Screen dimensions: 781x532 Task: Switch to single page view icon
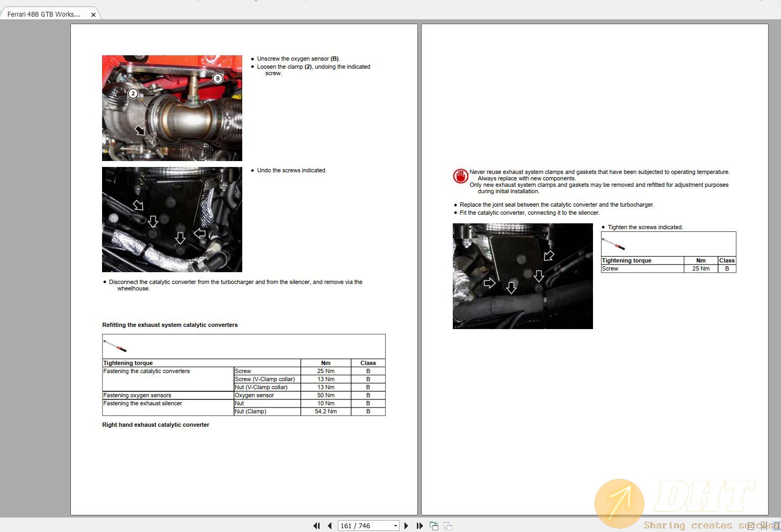(750, 526)
